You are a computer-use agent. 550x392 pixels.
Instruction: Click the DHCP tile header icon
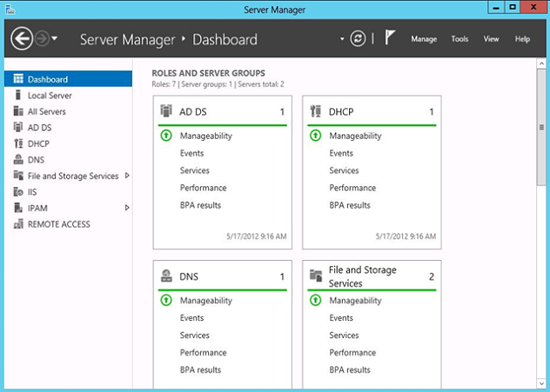click(x=316, y=110)
